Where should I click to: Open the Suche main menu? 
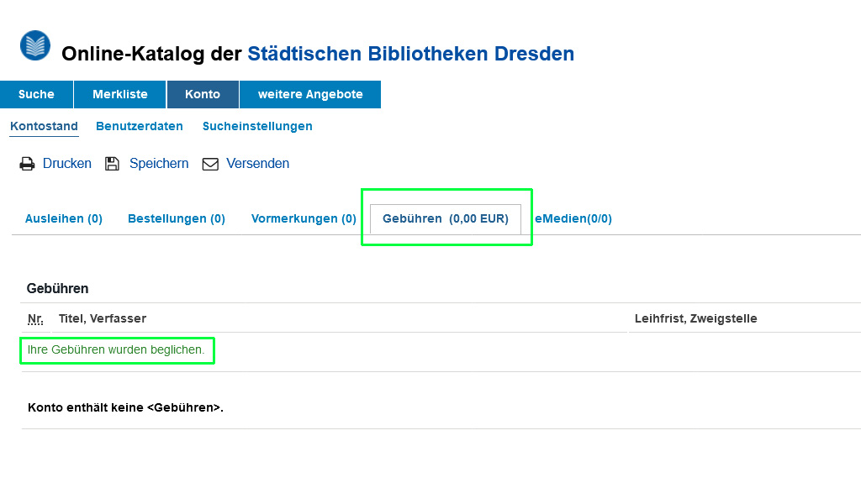[36, 94]
